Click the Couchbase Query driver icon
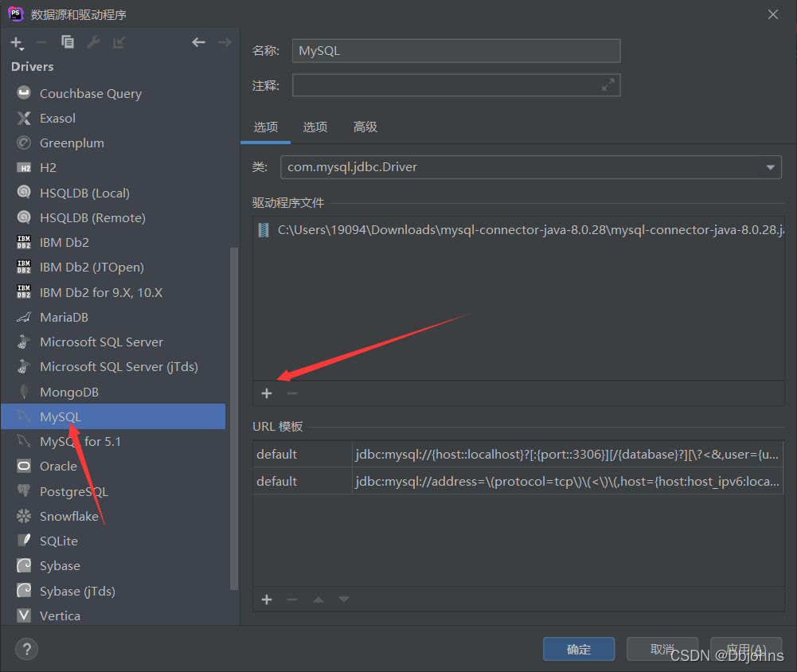This screenshot has height=672, width=797. coord(24,93)
